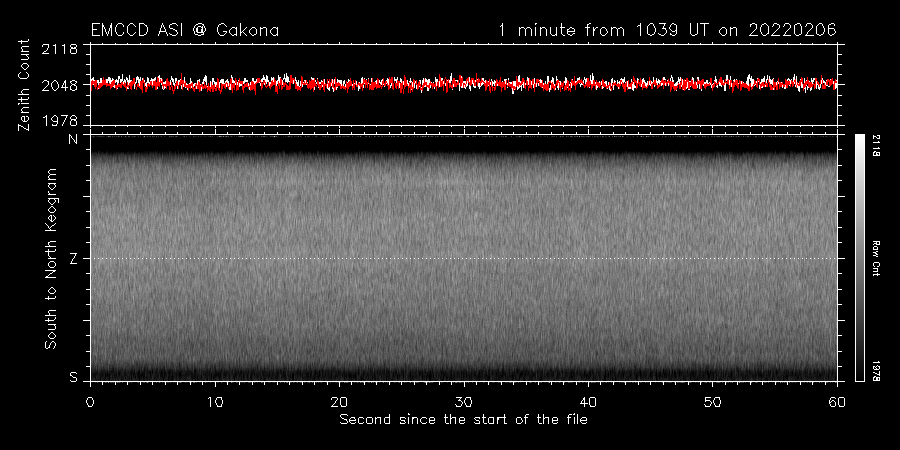Click the 'Z' zenith marker on keogram axis
Screen dimensions: 900x450
pos(73,259)
